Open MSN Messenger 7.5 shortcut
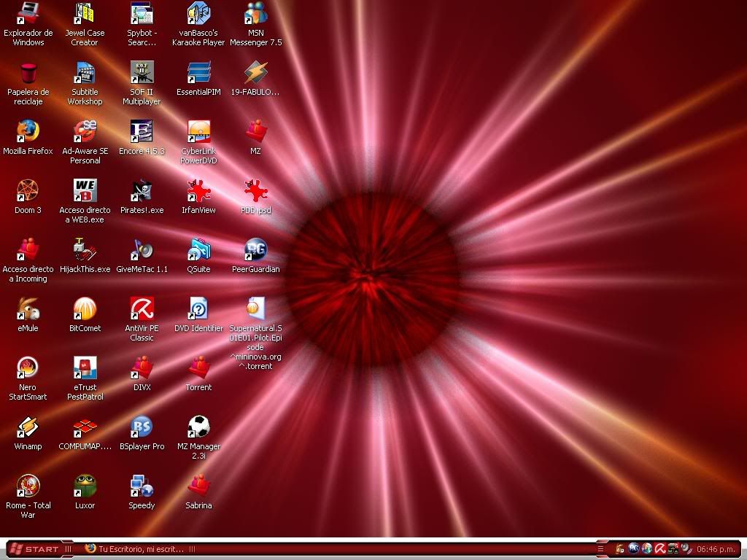This screenshot has height=560, width=747. tap(255, 14)
